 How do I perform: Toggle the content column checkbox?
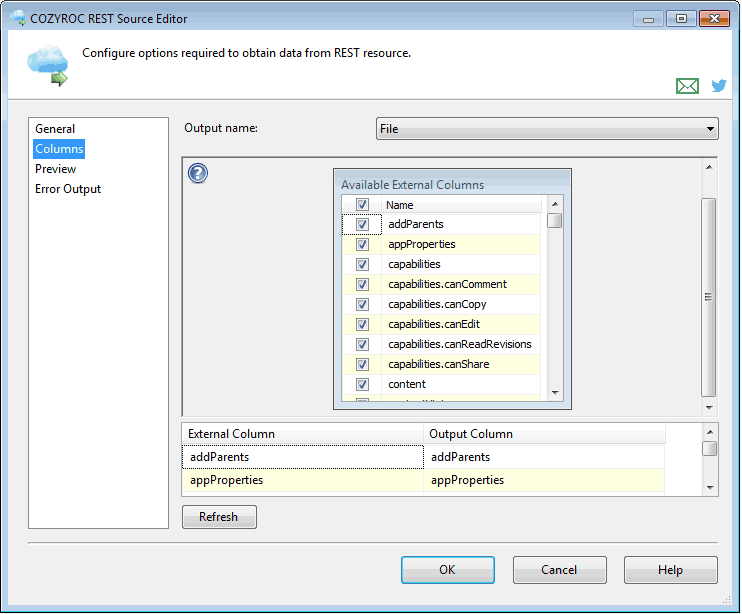pos(362,385)
